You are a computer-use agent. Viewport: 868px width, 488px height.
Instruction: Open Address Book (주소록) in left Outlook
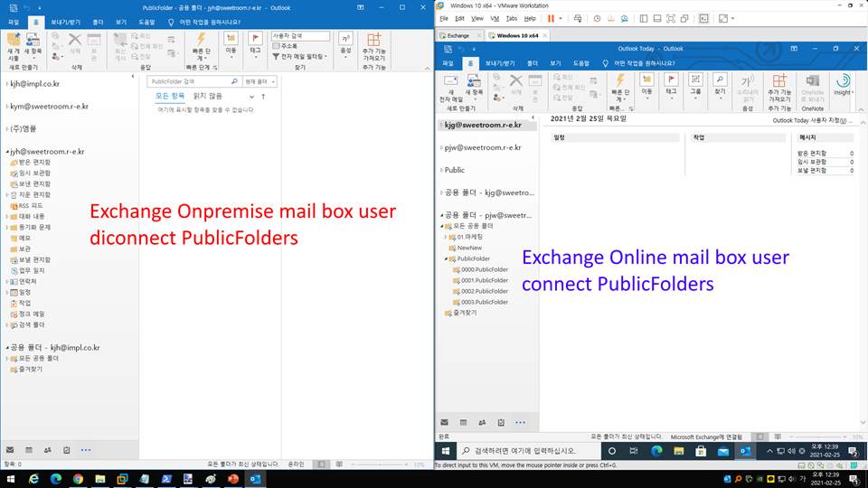(286, 46)
